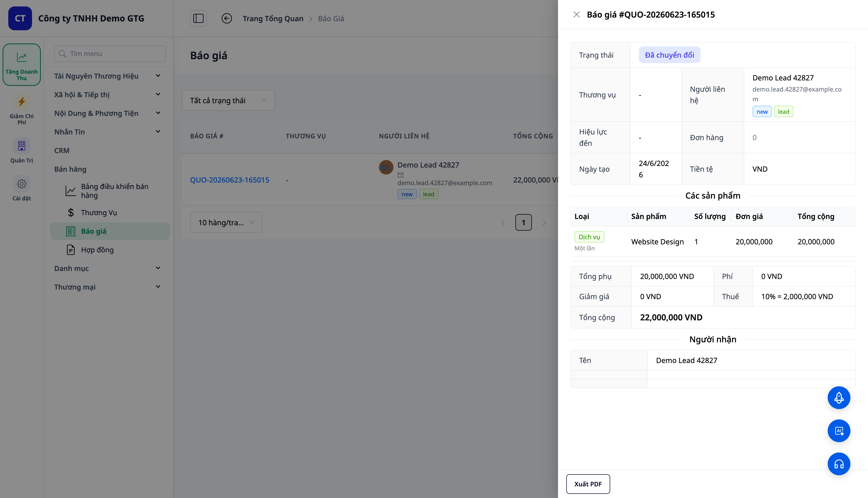Select page 1 in pagination
Screen dimensions: 868x498
(x=524, y=223)
